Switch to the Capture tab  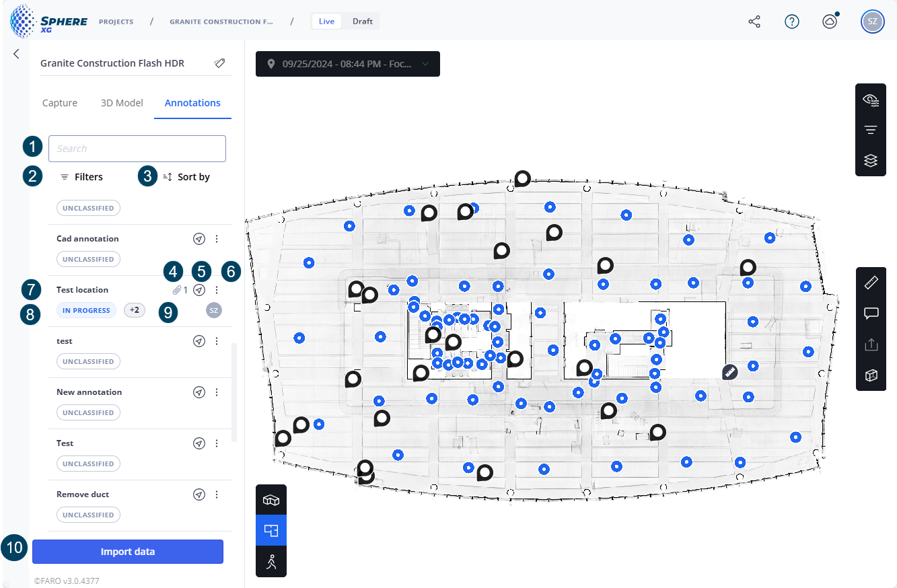(60, 103)
